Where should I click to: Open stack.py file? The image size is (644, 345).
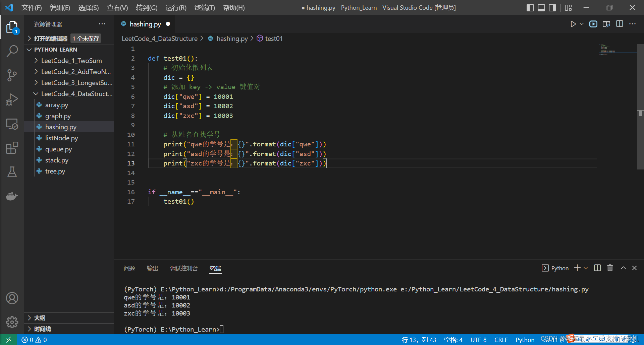[x=69, y=160]
